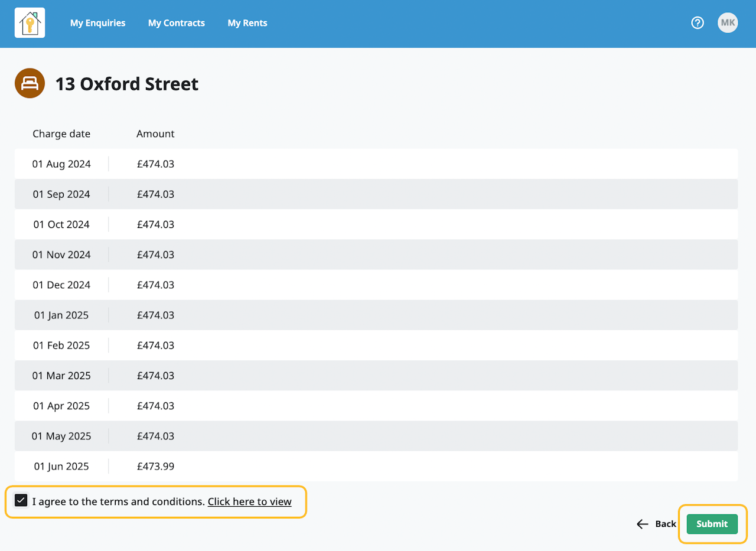Click the back arrow icon
The height and width of the screenshot is (551, 756).
643,524
